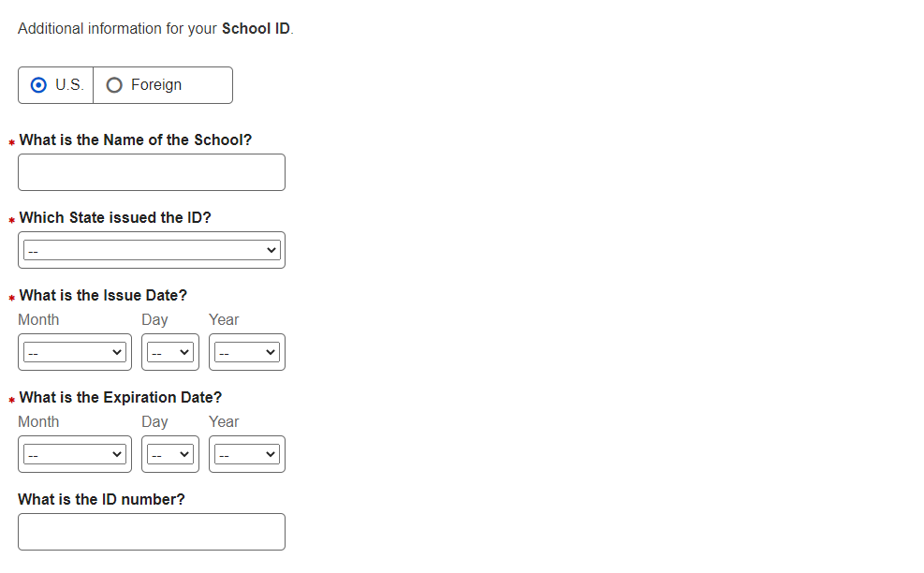Open the Expiration Date Day dropdown
Viewport: 924px width, 573px height.
tap(170, 454)
